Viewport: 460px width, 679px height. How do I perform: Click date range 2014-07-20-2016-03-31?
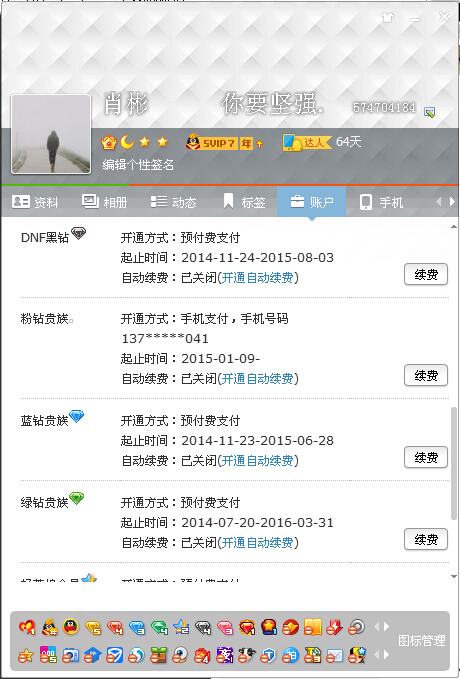point(257,522)
